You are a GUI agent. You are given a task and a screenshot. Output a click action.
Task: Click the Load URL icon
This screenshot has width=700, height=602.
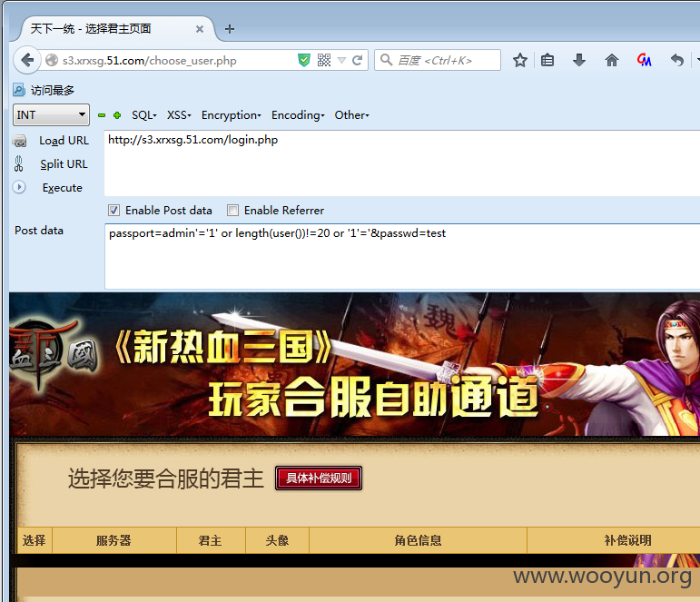pos(19,141)
